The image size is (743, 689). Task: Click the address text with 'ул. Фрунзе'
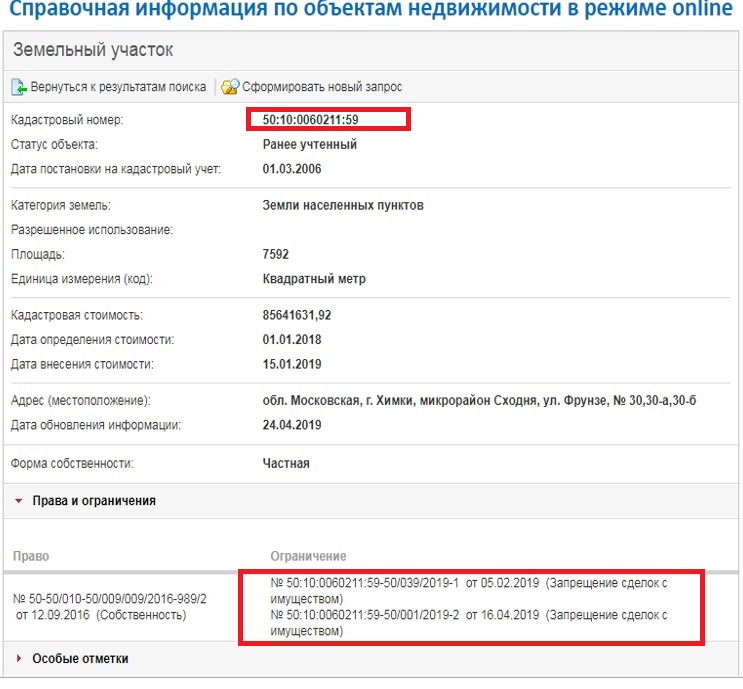click(479, 401)
